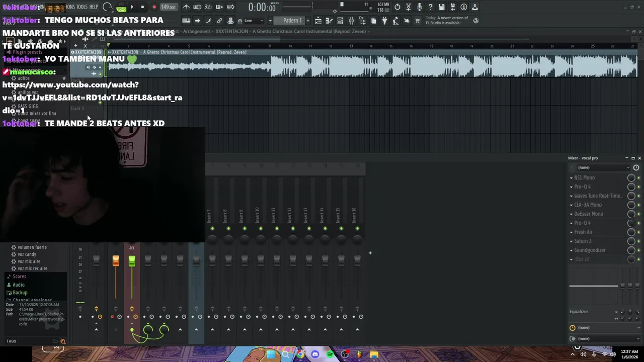Click the browser search magnifier icon

pos(63,341)
